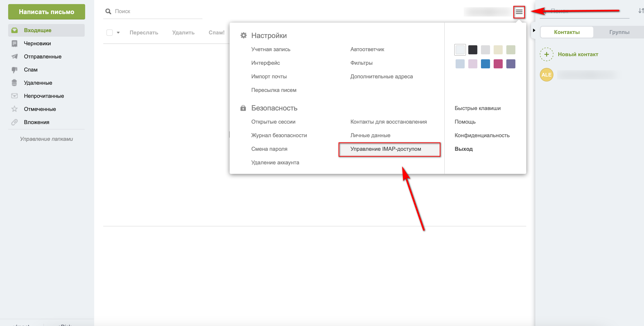Image resolution: width=644 pixels, height=326 pixels.
Task: Click Новый контакт link
Action: (x=578, y=54)
